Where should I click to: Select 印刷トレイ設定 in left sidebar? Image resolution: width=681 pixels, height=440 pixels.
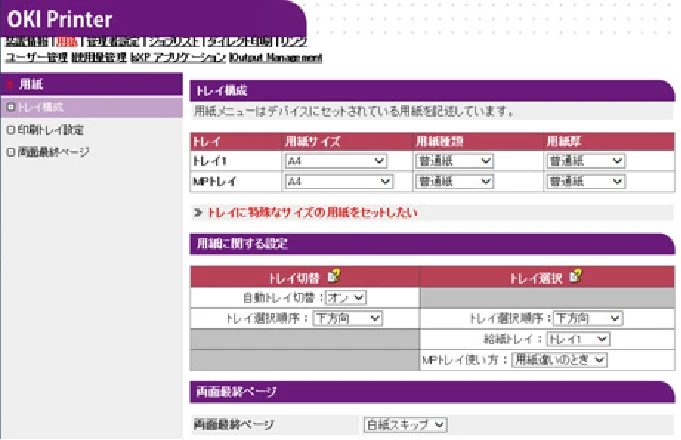pos(50,130)
